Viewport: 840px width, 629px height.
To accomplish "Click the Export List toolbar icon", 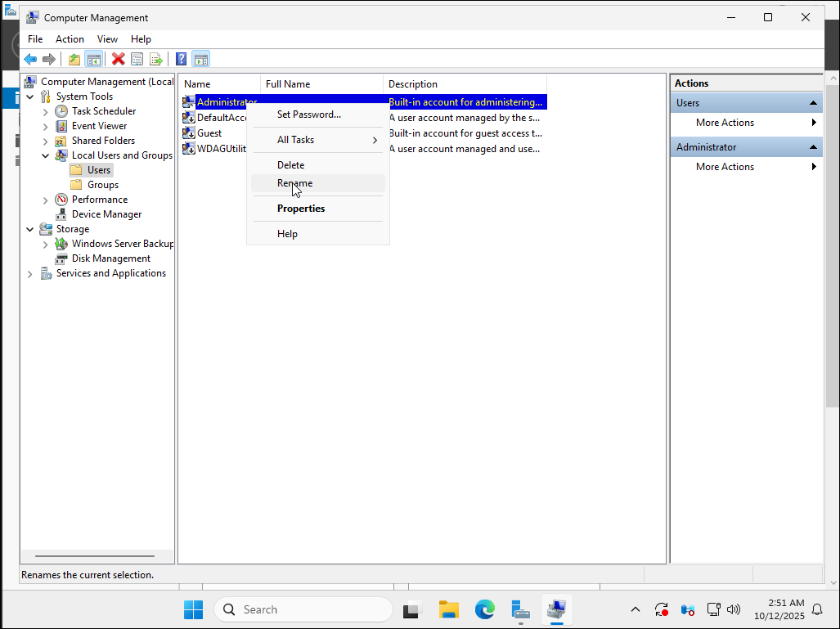I will pyautogui.click(x=157, y=58).
